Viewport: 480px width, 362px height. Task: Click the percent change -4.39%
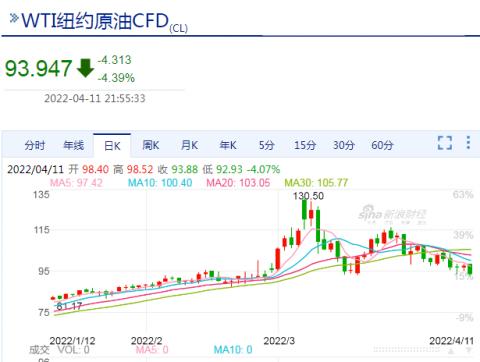[116, 78]
